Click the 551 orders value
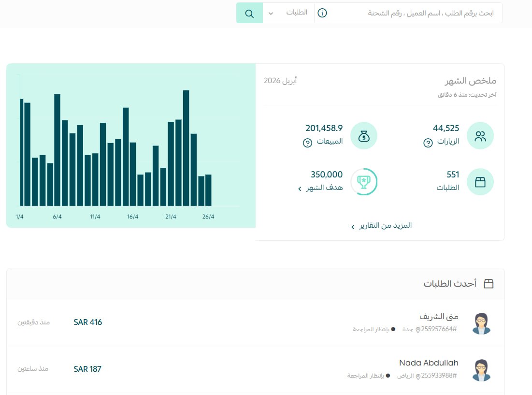The height and width of the screenshot is (395, 532). coord(453,175)
